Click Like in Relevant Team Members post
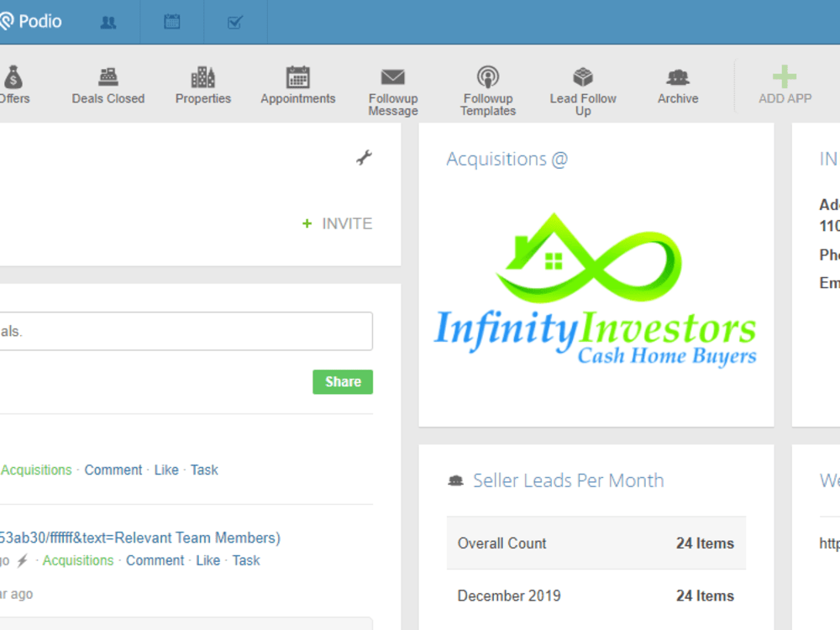 pyautogui.click(x=207, y=560)
